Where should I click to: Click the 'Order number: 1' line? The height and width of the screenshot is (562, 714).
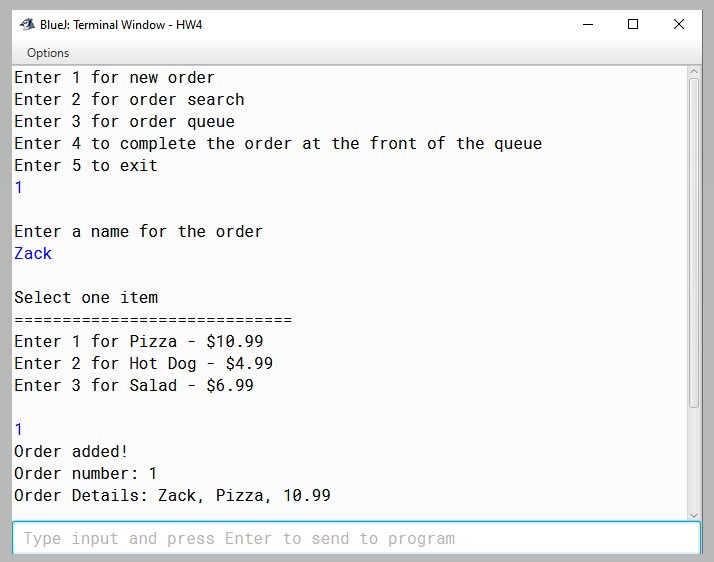pyautogui.click(x=86, y=473)
